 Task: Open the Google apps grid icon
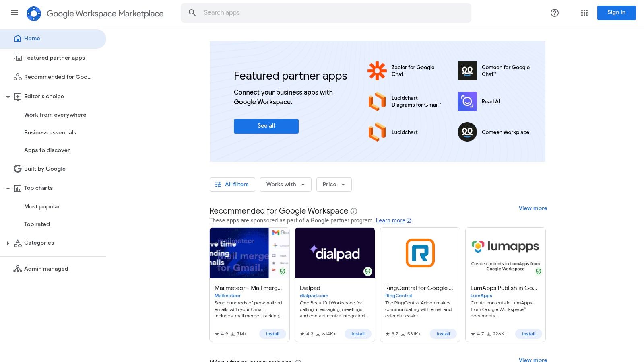tap(584, 12)
